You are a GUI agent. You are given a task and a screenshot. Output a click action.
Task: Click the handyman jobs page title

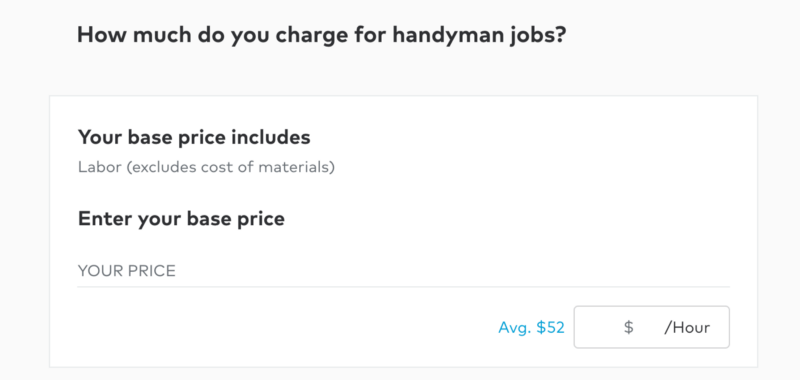click(321, 35)
